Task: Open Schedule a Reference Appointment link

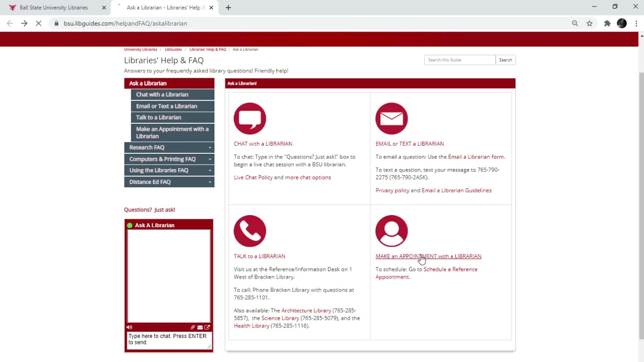Action: point(426,273)
